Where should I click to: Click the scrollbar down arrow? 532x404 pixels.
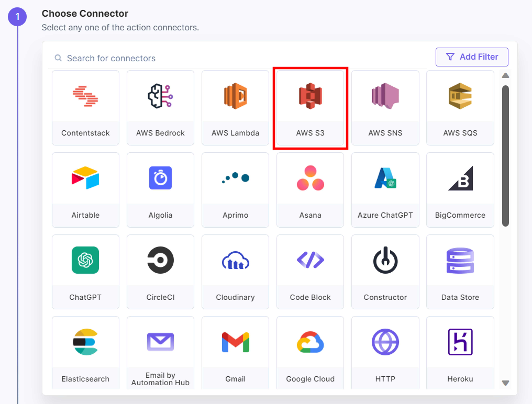coord(506,383)
